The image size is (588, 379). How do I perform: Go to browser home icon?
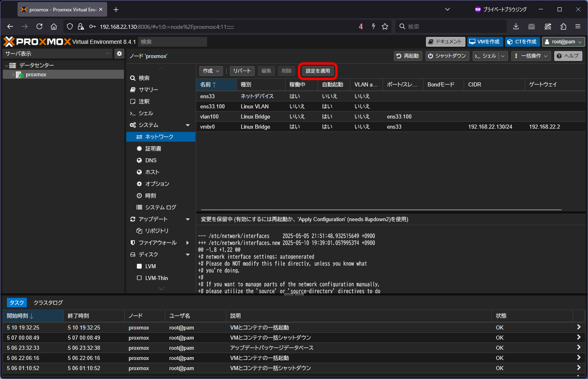point(54,26)
